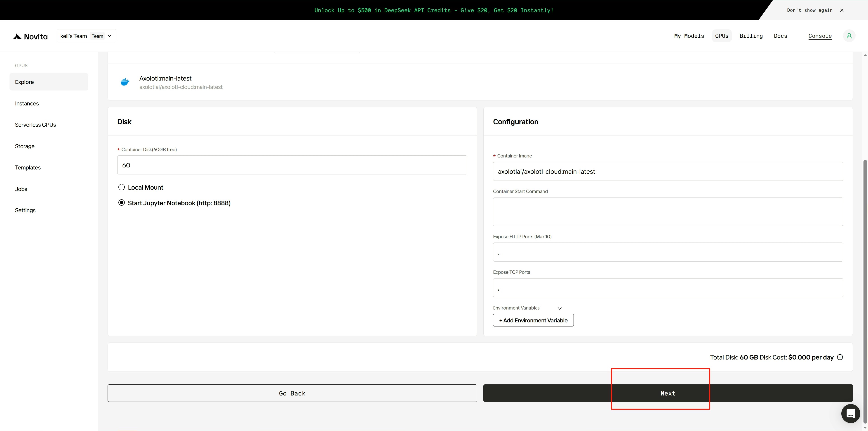This screenshot has height=431, width=868.
Task: Focus the Container Disk size field
Action: [292, 165]
